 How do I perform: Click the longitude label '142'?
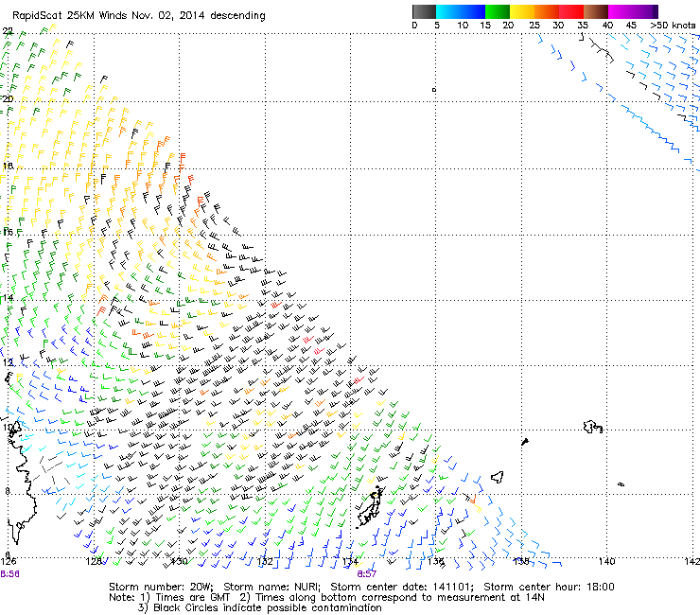click(692, 561)
